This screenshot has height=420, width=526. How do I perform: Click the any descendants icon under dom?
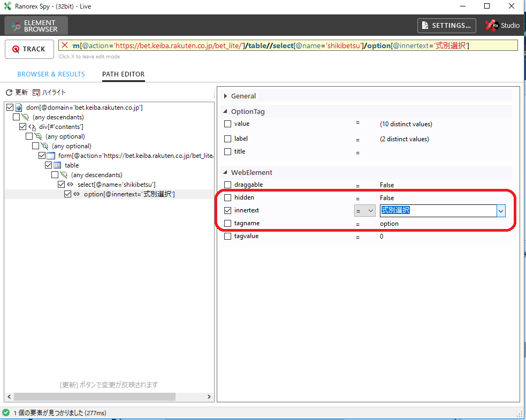[x=25, y=117]
